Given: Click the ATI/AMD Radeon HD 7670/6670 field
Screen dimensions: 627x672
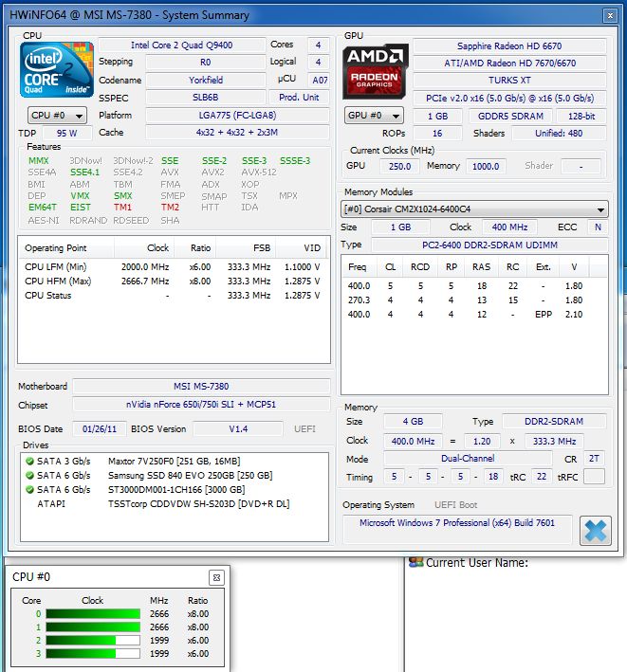Looking at the screenshot, I should [509, 63].
